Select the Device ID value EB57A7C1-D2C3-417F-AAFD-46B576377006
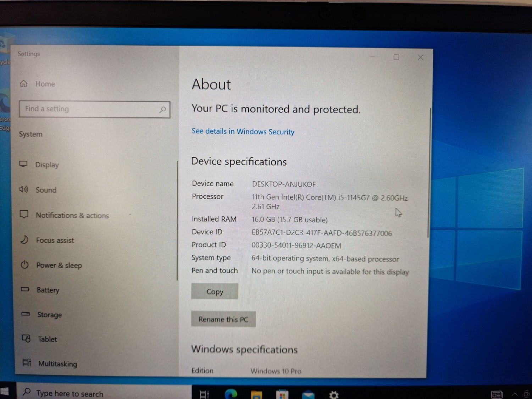Screen dimensions: 532x399 tap(322, 233)
